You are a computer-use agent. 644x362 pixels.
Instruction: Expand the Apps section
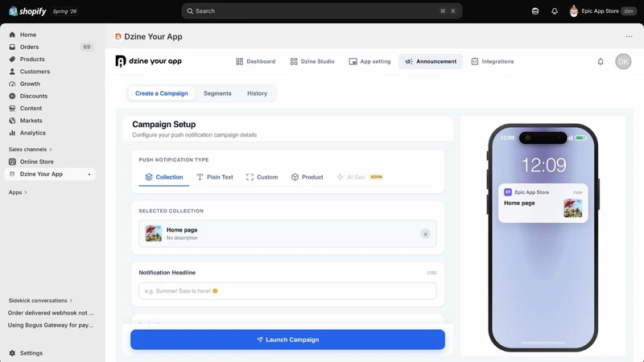click(x=18, y=192)
